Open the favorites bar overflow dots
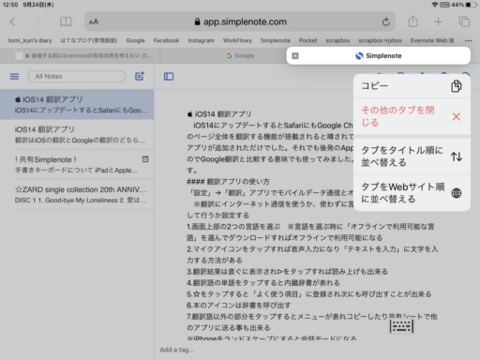Image resolution: width=480 pixels, height=360 pixels. (468, 41)
